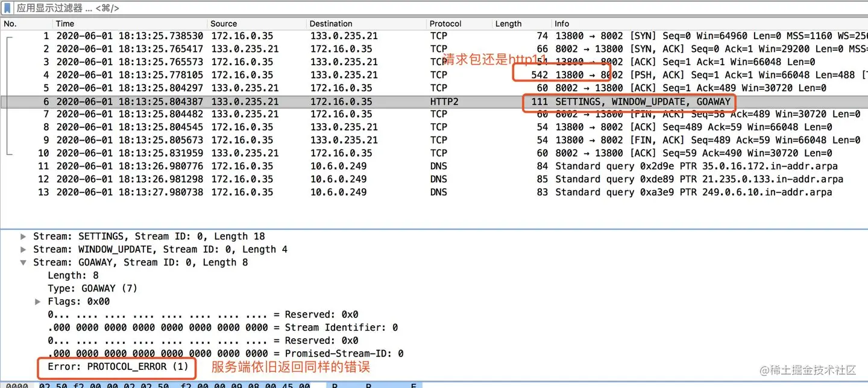
Task: Select the second Reserved: 0x0 line below Stream Identifier
Action: point(203,341)
